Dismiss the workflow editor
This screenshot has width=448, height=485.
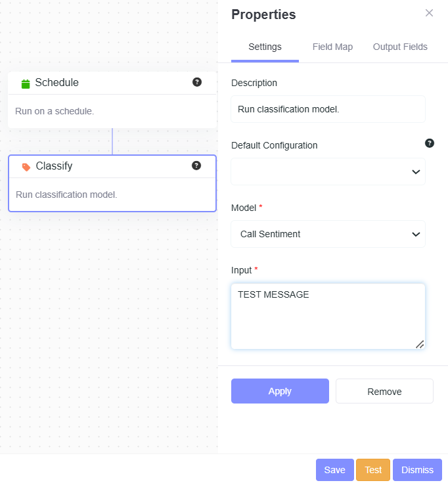417,470
